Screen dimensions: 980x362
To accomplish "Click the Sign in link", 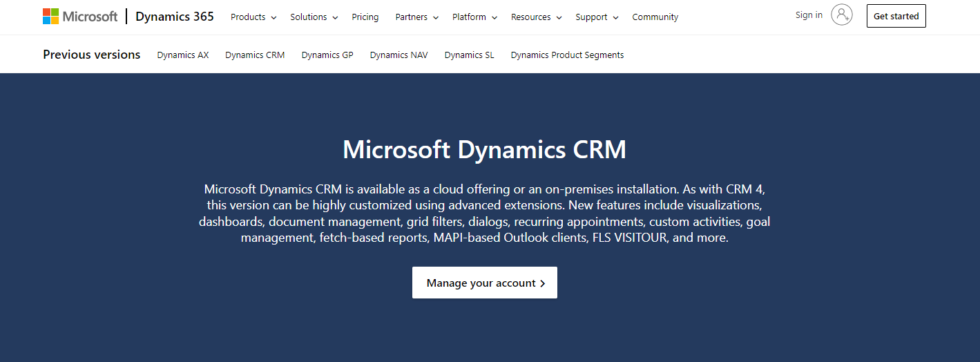I will (x=809, y=15).
